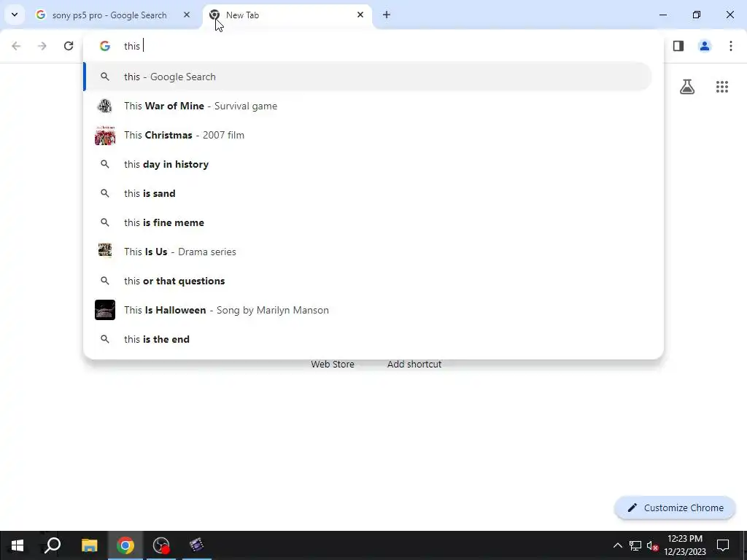Reload the page
Screen dimensions: 747x560
coord(69,46)
